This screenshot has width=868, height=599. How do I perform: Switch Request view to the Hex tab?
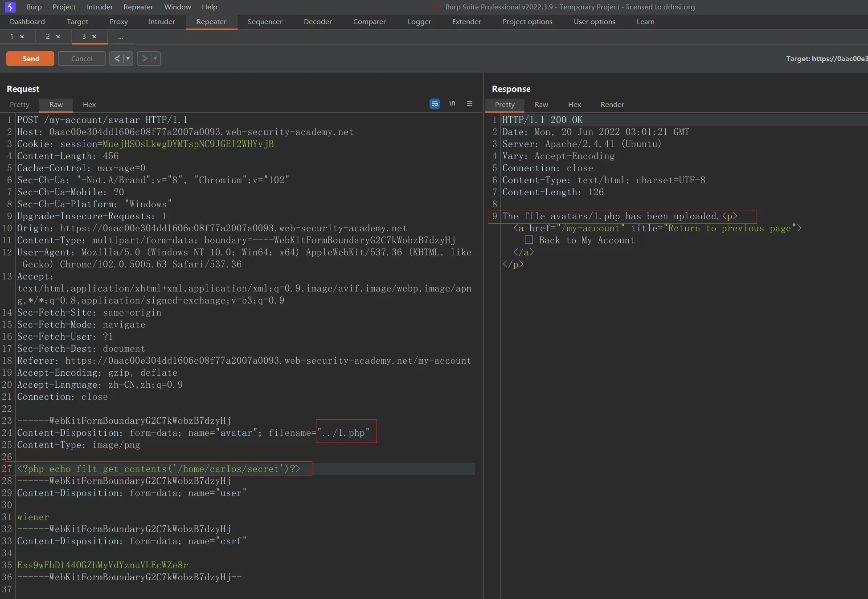click(89, 105)
